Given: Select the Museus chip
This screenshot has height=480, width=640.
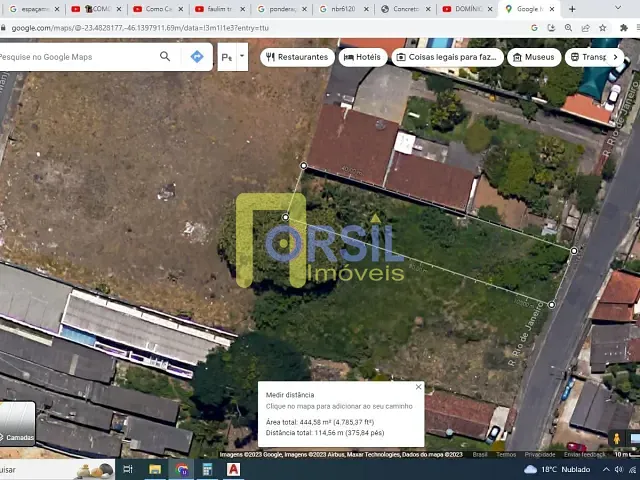Looking at the screenshot, I should [534, 57].
